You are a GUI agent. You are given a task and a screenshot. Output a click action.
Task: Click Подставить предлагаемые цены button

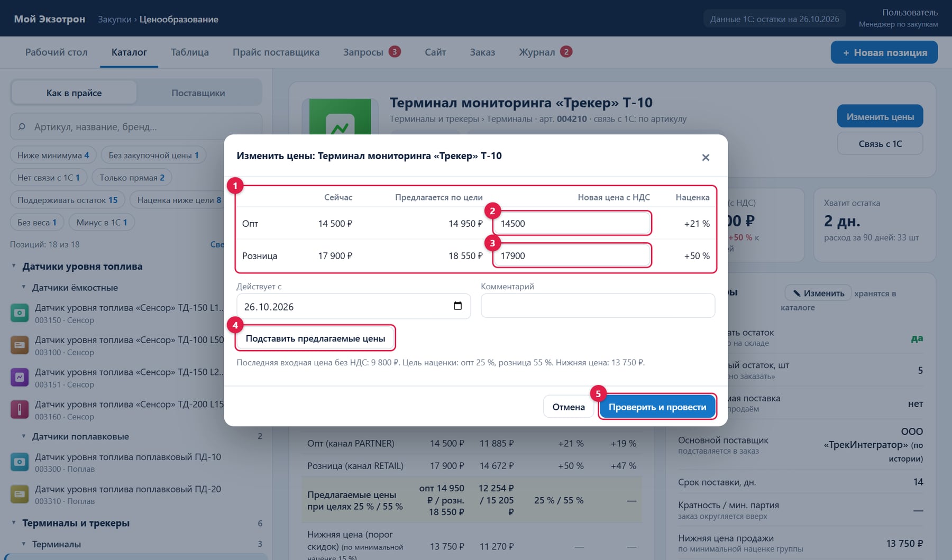[x=315, y=338]
